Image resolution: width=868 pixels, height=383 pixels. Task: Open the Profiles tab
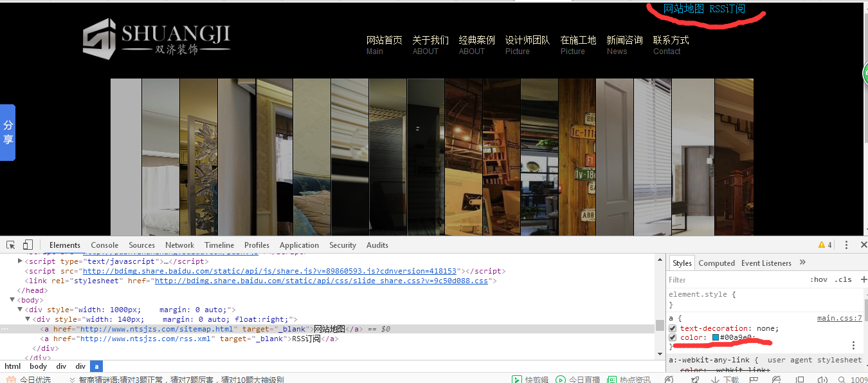click(257, 245)
